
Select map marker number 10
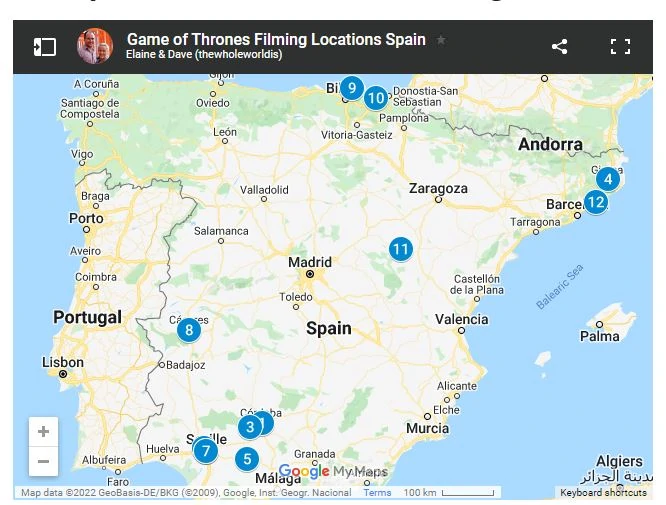[x=375, y=98]
